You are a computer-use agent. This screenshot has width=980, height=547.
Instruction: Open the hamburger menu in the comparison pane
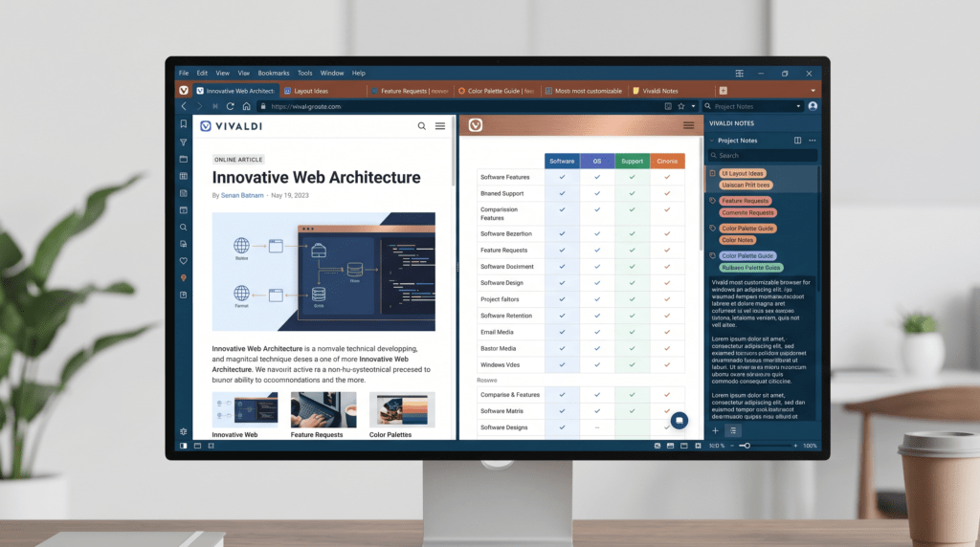688,125
